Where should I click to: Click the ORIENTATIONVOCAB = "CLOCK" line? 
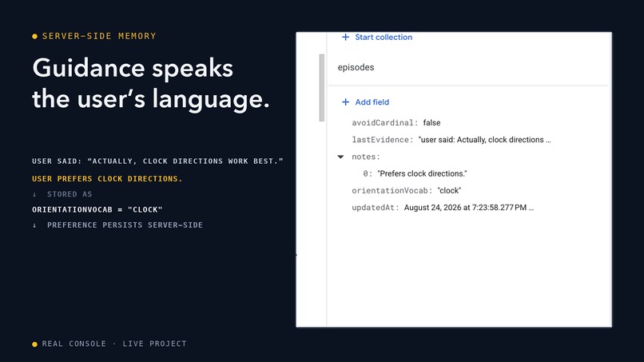coord(97,209)
